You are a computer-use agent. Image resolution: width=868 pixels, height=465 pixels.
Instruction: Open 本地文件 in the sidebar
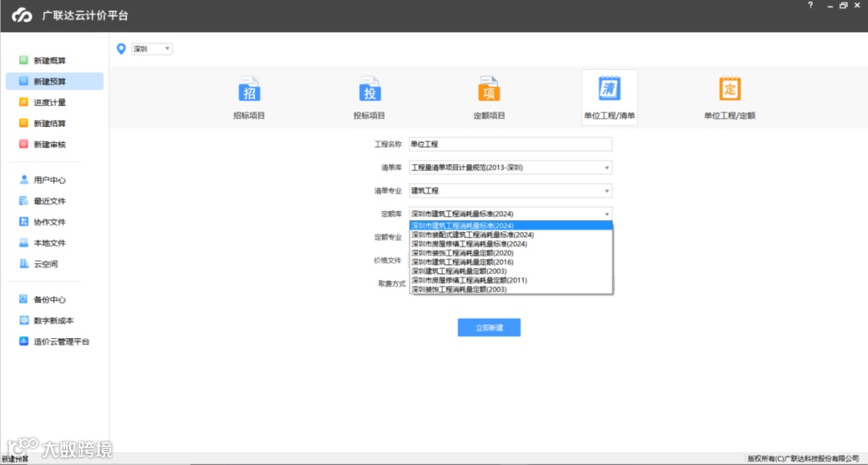pos(49,243)
